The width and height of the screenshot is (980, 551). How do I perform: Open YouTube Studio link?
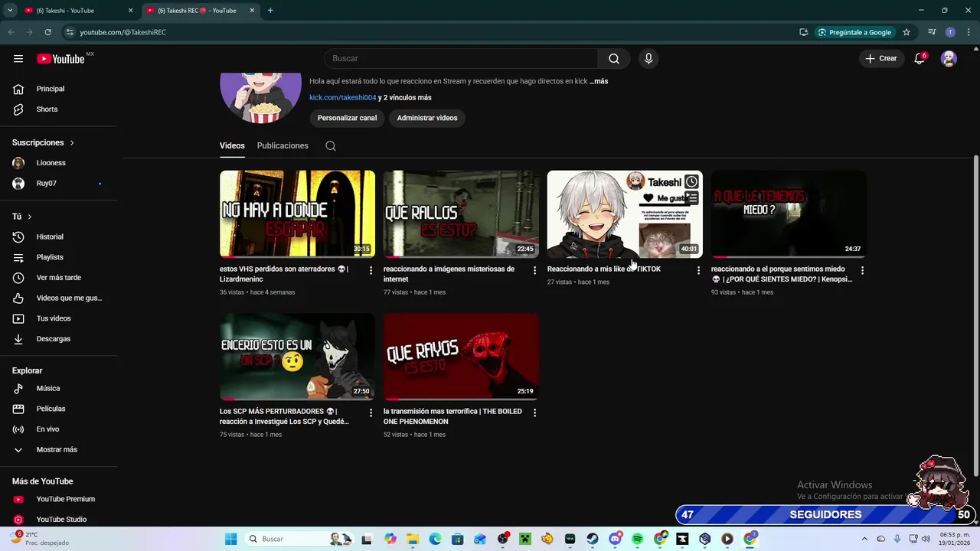click(57, 520)
